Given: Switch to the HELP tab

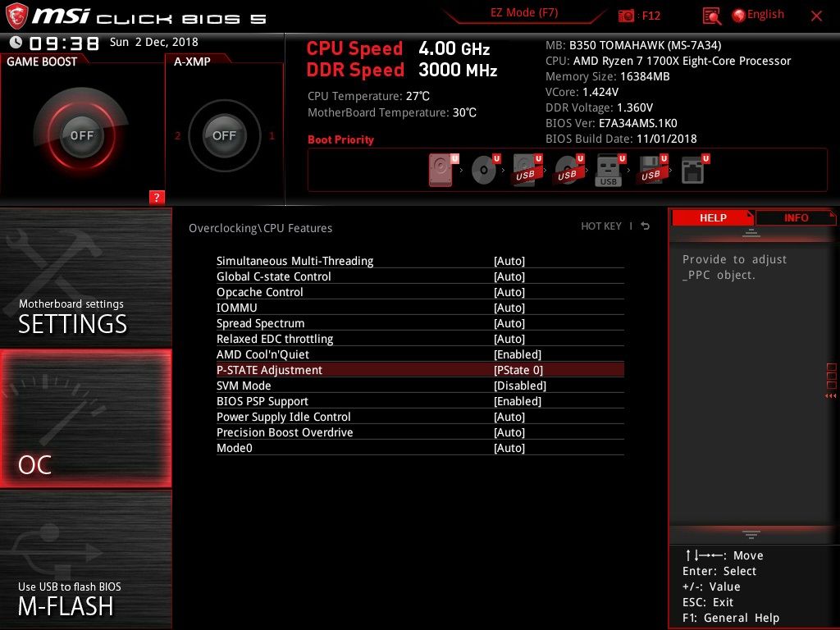Looking at the screenshot, I should [x=713, y=217].
